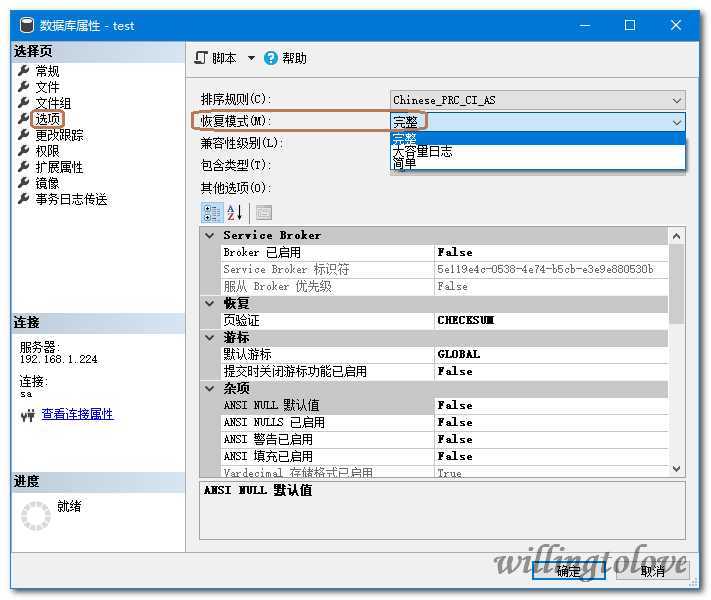This screenshot has height=600, width=711.
Task: Choose 大容量日志 in recovery model list
Action: tap(538, 151)
